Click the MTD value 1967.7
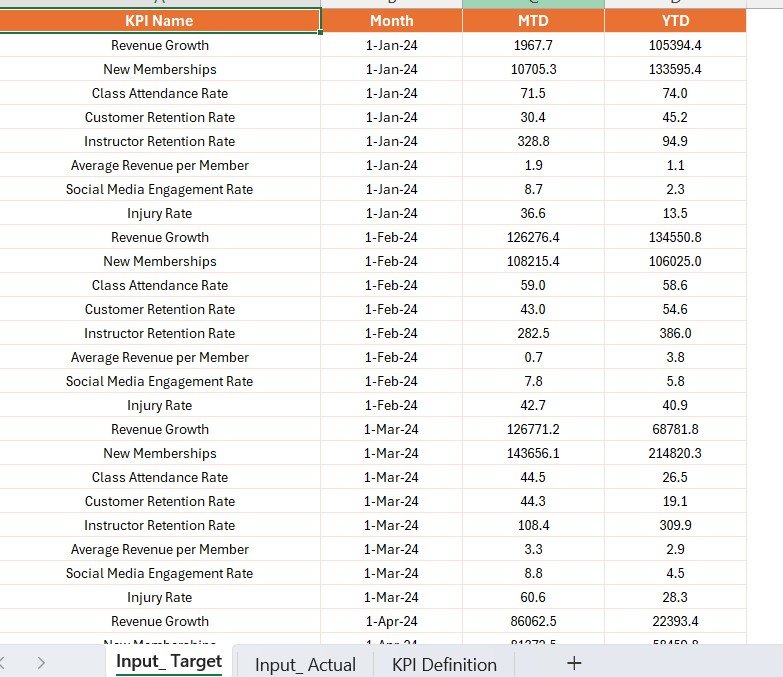783x677 pixels. pos(533,45)
